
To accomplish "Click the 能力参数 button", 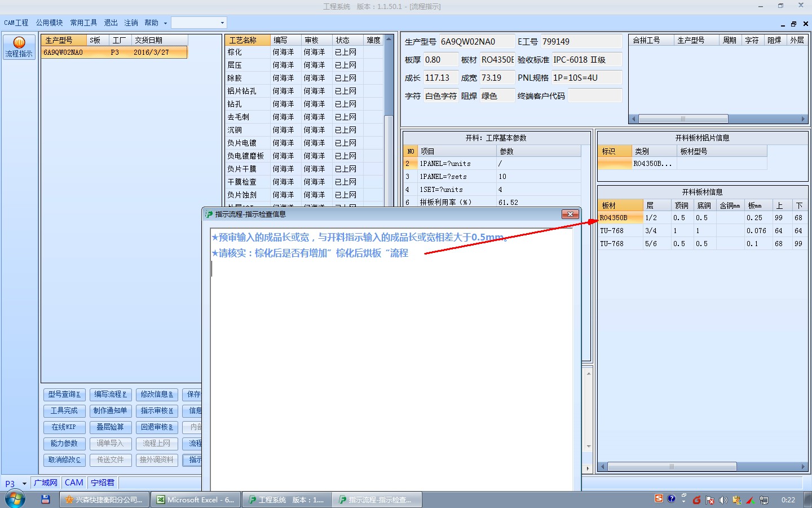I will (x=64, y=444).
